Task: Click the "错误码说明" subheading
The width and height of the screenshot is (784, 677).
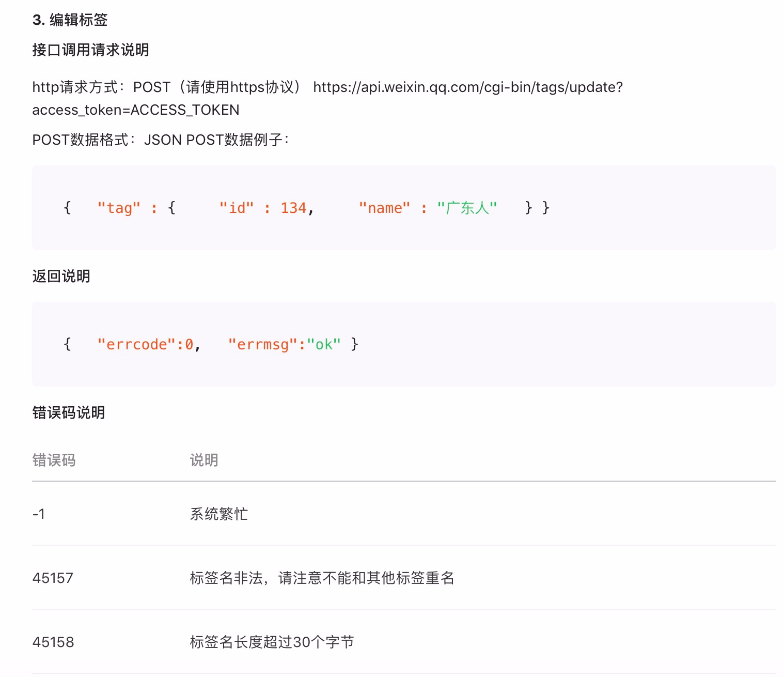Action: click(69, 412)
